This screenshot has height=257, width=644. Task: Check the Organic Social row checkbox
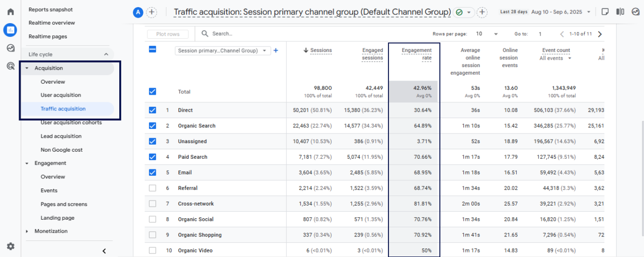point(152,219)
